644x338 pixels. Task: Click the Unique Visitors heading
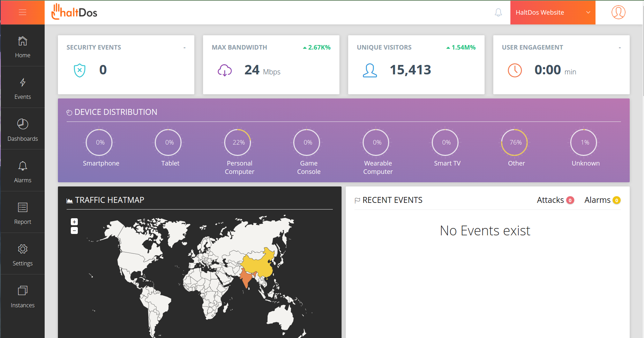tap(384, 47)
